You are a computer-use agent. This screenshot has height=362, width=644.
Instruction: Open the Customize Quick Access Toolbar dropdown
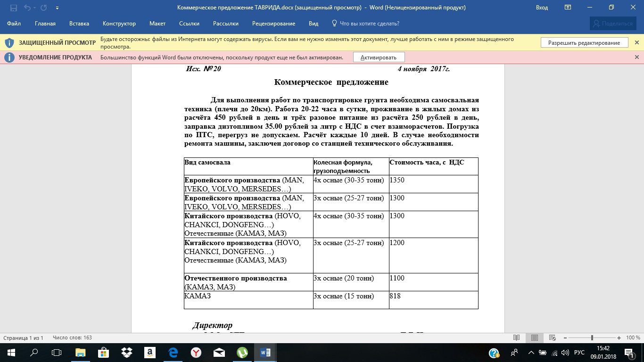point(57,8)
